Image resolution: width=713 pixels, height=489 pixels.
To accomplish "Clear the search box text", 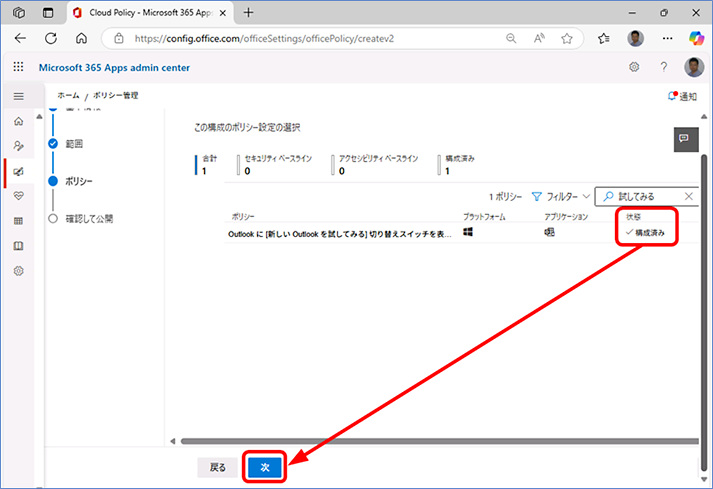I will (x=689, y=197).
